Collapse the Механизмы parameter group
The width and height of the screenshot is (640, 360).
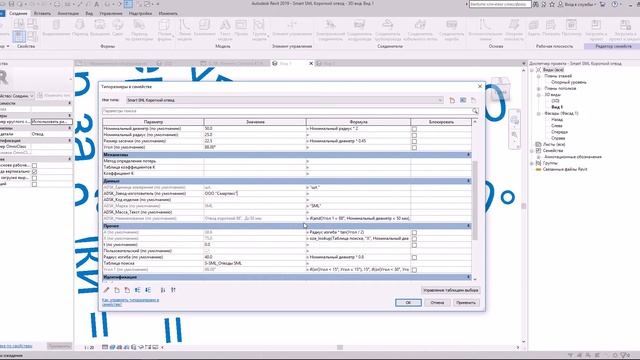coord(468,155)
